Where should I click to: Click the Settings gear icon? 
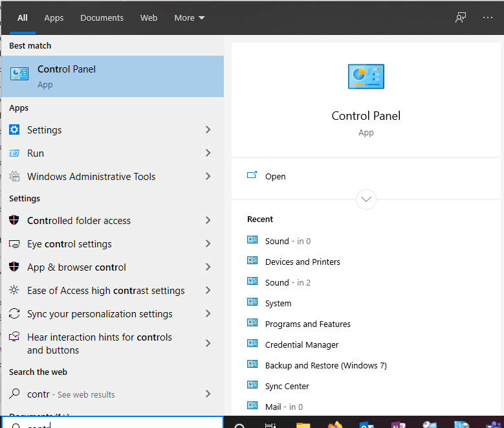[x=14, y=130]
